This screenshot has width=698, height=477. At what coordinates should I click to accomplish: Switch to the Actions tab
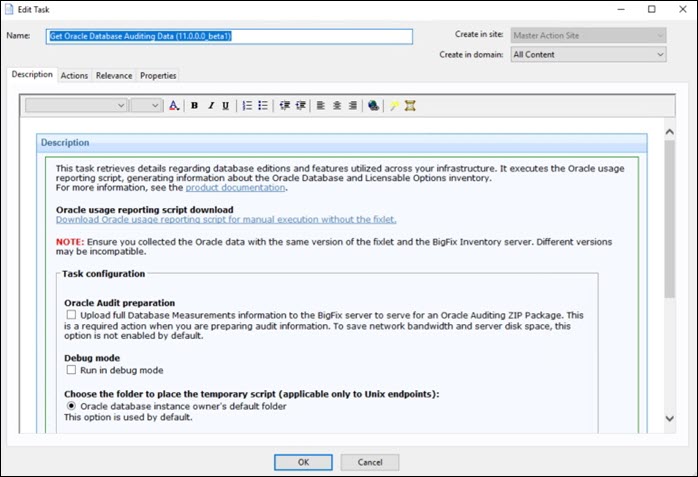tap(74, 76)
